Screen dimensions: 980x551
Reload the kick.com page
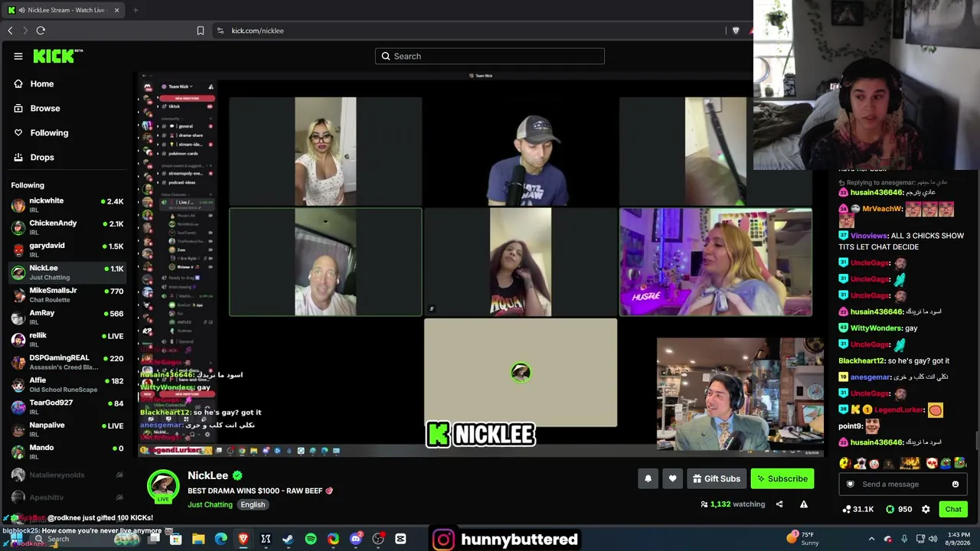click(41, 31)
